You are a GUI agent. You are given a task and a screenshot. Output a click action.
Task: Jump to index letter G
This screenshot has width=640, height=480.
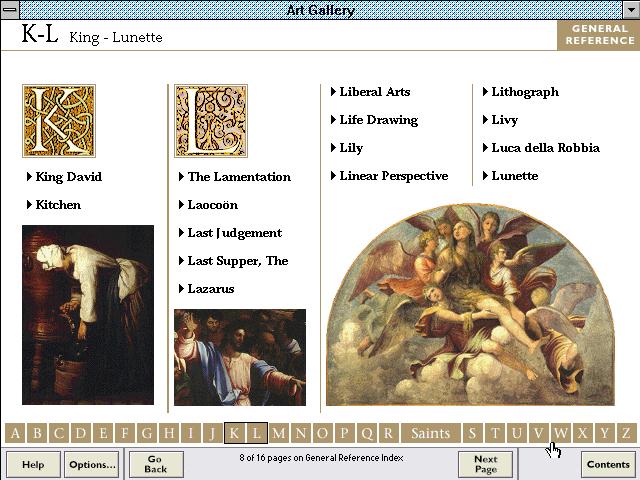(147, 433)
